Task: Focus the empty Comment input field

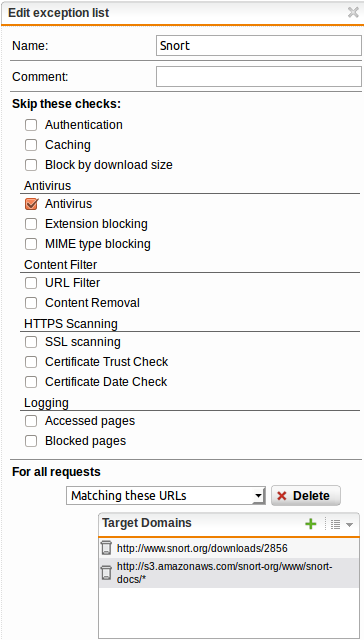Action: point(259,77)
